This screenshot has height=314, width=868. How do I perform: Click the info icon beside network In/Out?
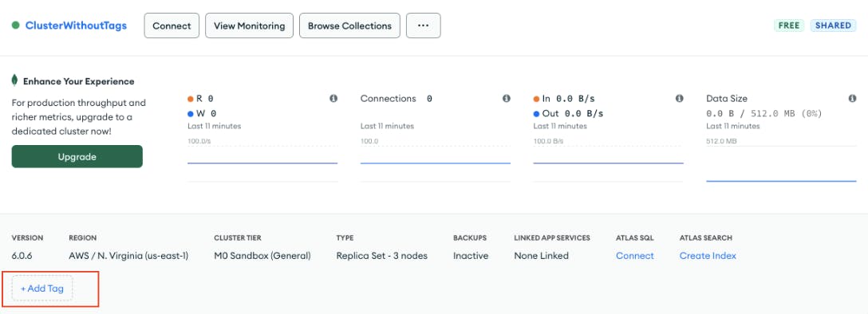pos(679,98)
